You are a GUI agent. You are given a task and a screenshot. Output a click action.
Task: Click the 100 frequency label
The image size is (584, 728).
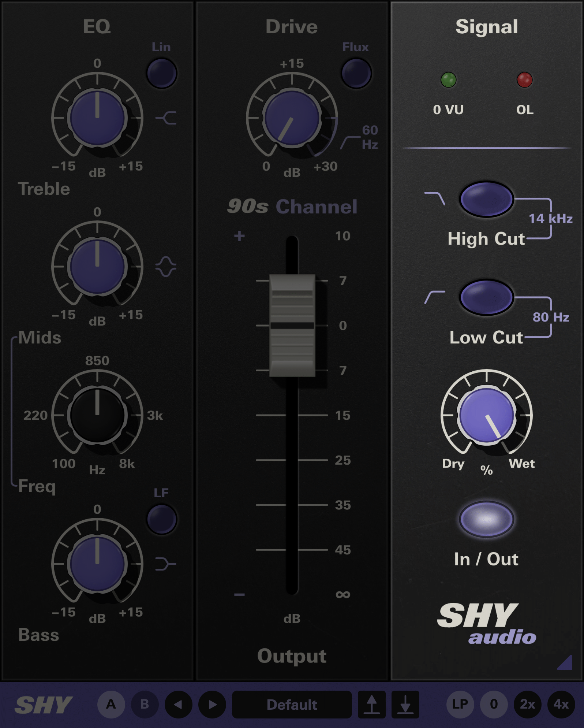(x=64, y=464)
